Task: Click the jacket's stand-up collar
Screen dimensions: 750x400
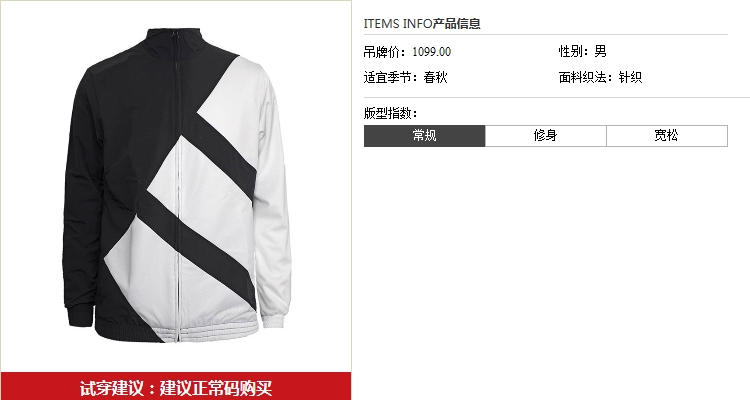Action: coord(177,42)
